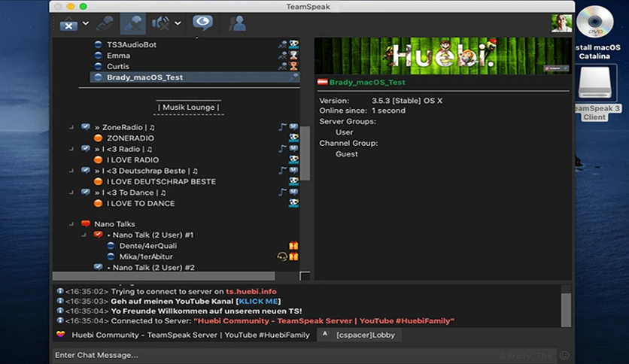Collapse the » I <3 Radio channel
629x364 pixels.
tap(71, 149)
